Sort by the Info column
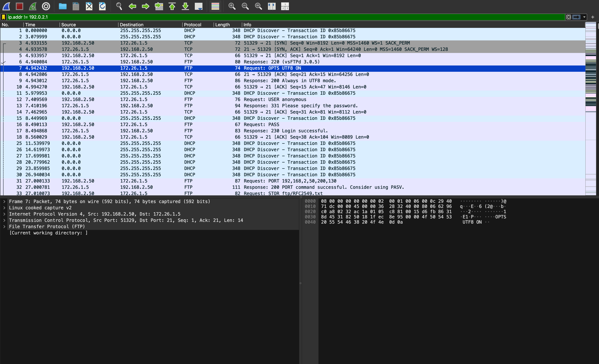 (x=413, y=25)
